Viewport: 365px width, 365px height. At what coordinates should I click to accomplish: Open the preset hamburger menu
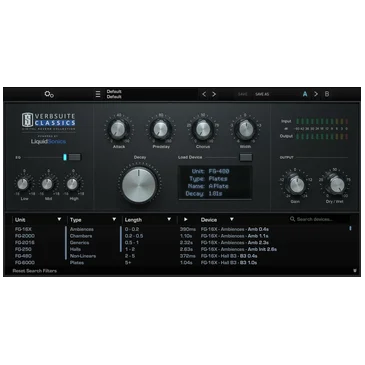(x=98, y=94)
